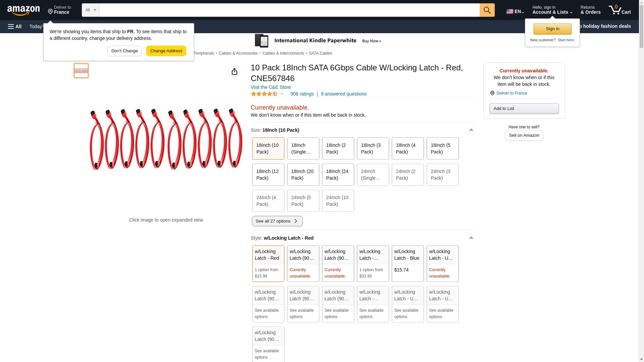The image size is (644, 362).
Task: Open the search category All dropdown
Action: (x=90, y=10)
